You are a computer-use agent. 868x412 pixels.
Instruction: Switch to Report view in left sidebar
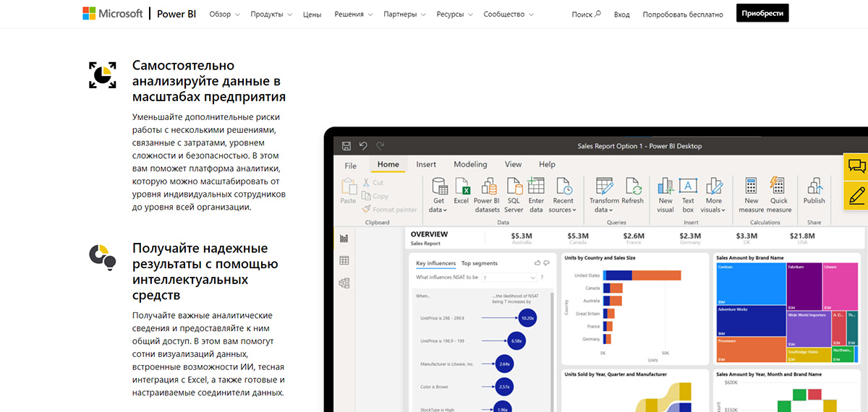(344, 238)
